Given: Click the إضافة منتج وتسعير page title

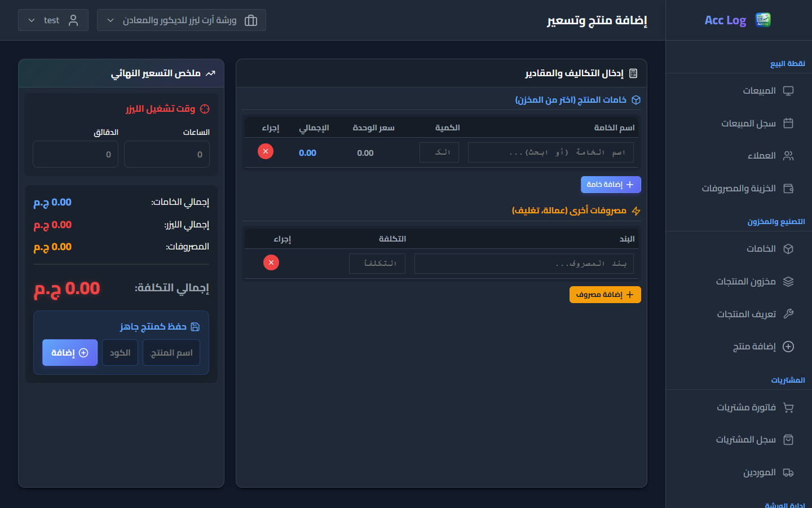Looking at the screenshot, I should point(597,21).
